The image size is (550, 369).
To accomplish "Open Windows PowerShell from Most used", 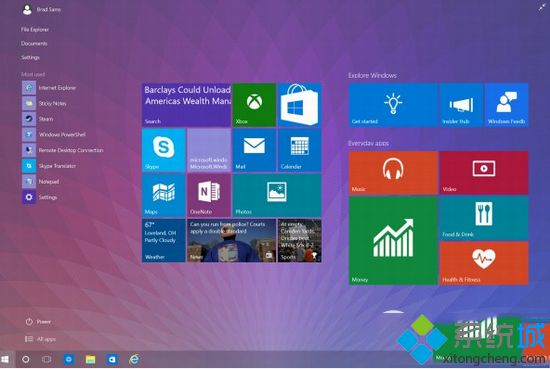I will coord(54,134).
